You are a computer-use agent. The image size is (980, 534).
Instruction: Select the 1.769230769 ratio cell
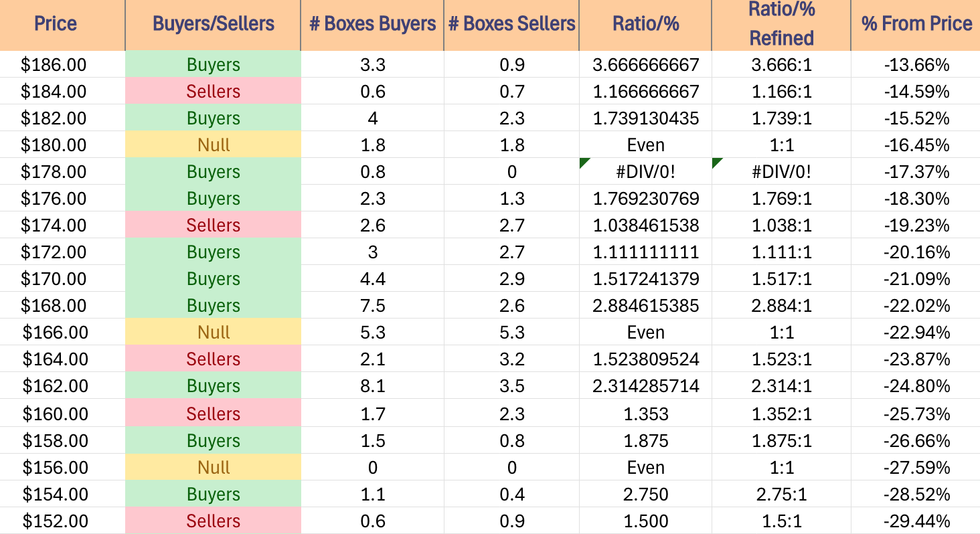[645, 199]
